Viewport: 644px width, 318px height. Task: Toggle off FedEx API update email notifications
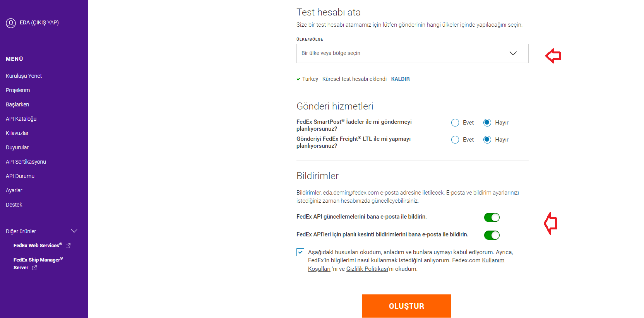492,217
